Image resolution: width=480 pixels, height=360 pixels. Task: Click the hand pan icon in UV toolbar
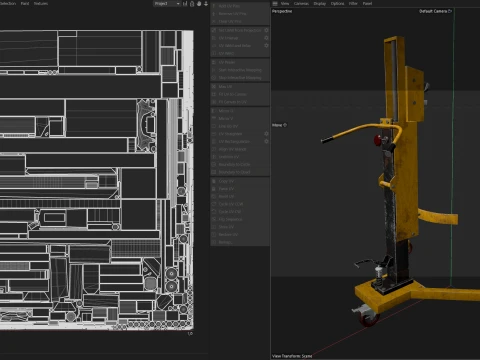click(x=199, y=4)
